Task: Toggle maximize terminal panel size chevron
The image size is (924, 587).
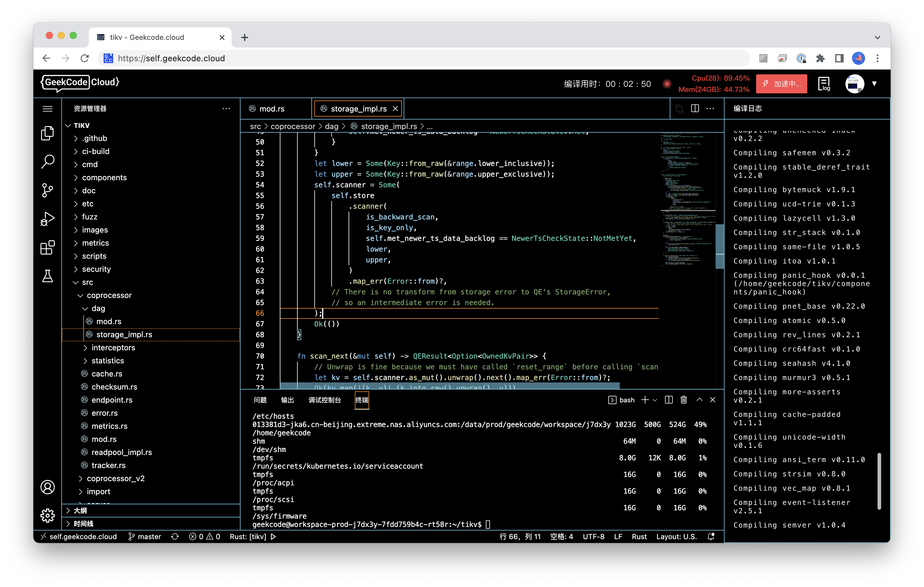Action: [x=699, y=400]
